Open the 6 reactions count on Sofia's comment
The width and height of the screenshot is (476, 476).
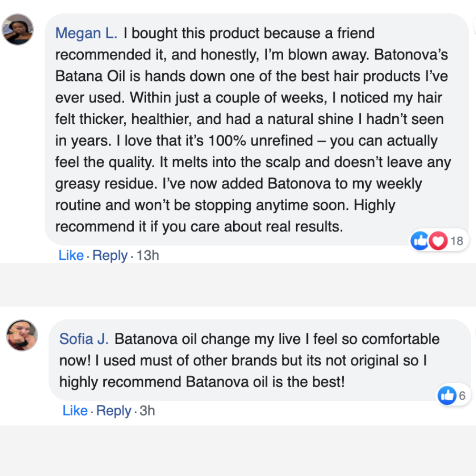462,396
